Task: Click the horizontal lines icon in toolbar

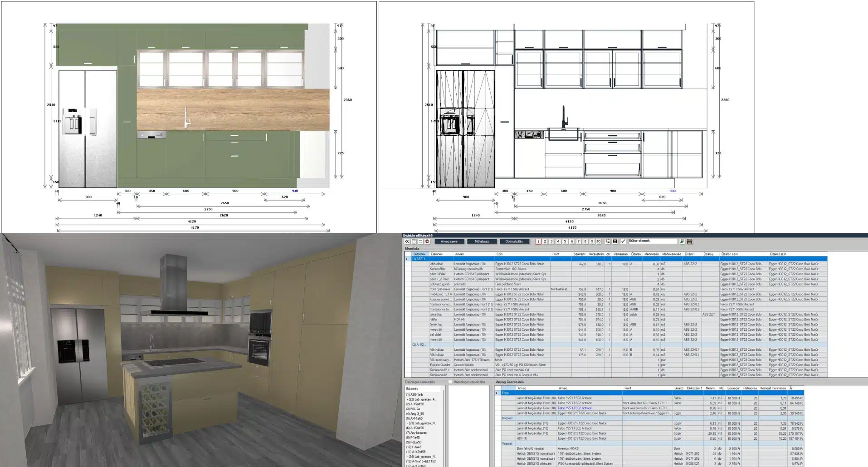Action: [420, 241]
